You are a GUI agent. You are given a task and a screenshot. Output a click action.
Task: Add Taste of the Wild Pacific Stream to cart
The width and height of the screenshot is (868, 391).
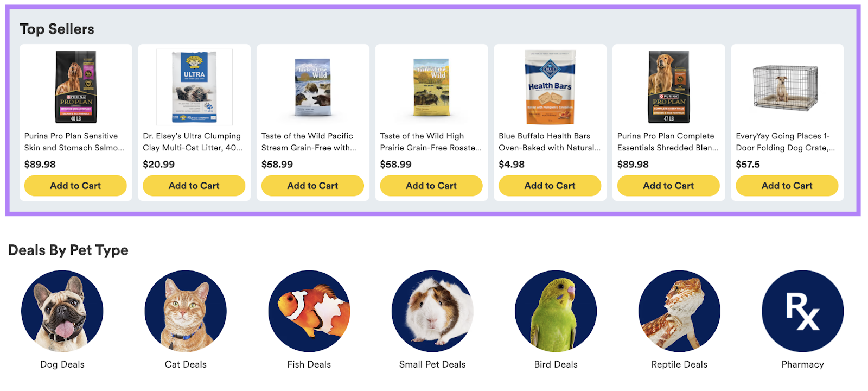point(312,185)
